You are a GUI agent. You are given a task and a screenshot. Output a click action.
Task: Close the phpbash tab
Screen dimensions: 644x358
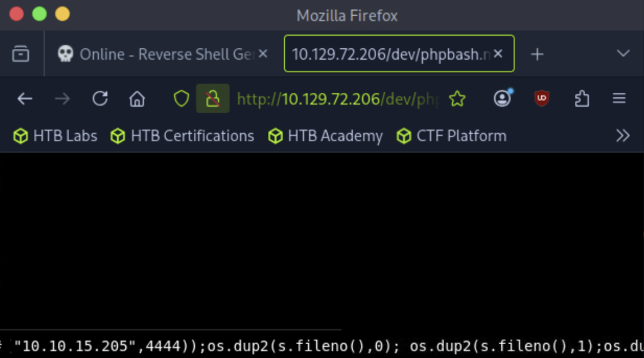[498, 54]
